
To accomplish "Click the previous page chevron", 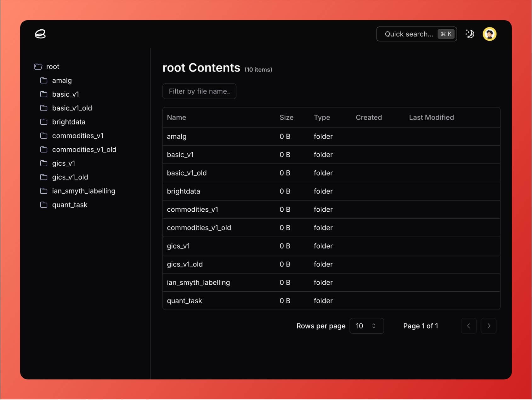I will tap(469, 326).
